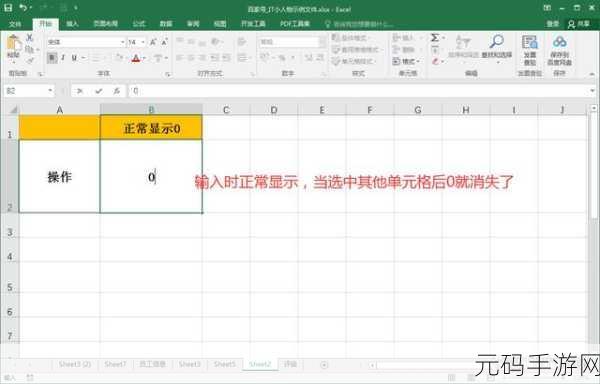Switch to the Insert ribbon tab

72,24
